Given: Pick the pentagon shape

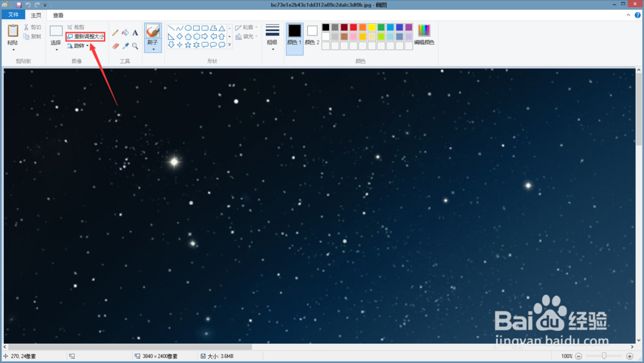Looking at the screenshot, I should [x=188, y=37].
